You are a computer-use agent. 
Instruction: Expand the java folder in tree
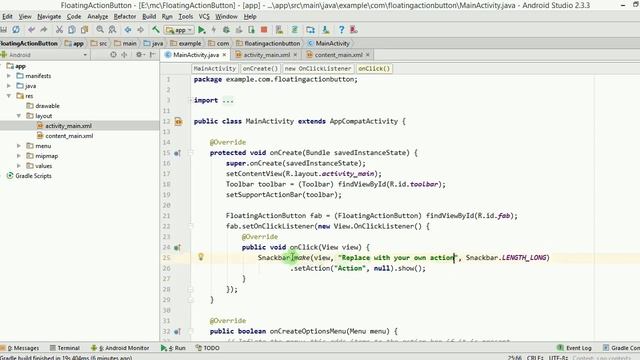(9, 86)
